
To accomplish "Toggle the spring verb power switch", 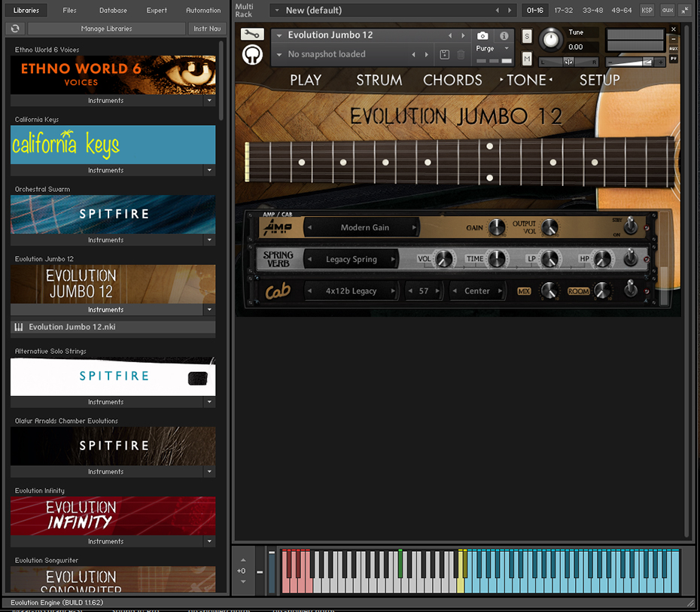I will 630,257.
